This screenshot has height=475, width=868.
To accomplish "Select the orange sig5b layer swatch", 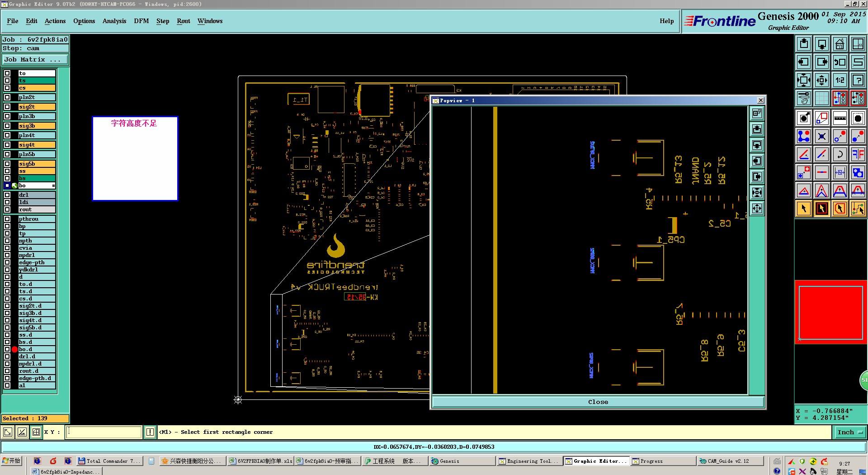I will (x=37, y=164).
